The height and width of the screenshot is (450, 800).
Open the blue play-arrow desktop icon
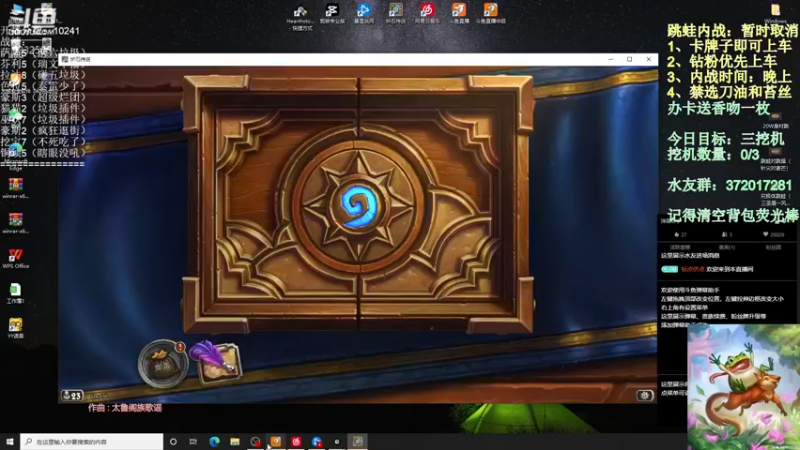pos(364,13)
